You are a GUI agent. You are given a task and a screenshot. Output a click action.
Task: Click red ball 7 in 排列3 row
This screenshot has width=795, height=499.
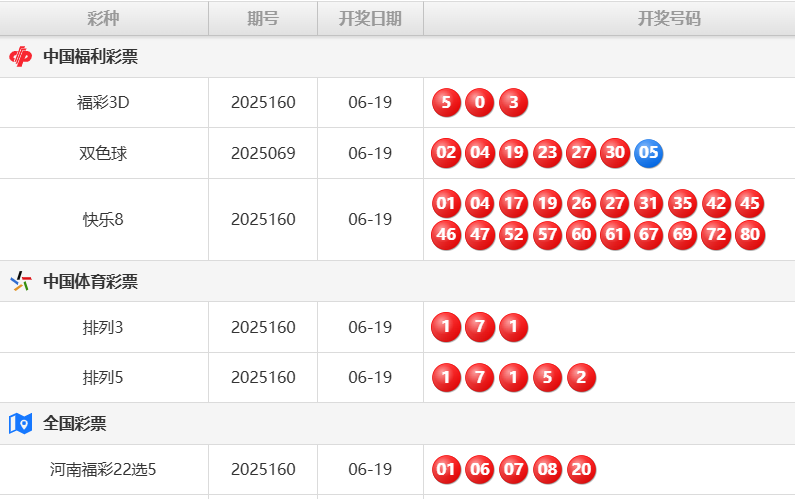(480, 327)
